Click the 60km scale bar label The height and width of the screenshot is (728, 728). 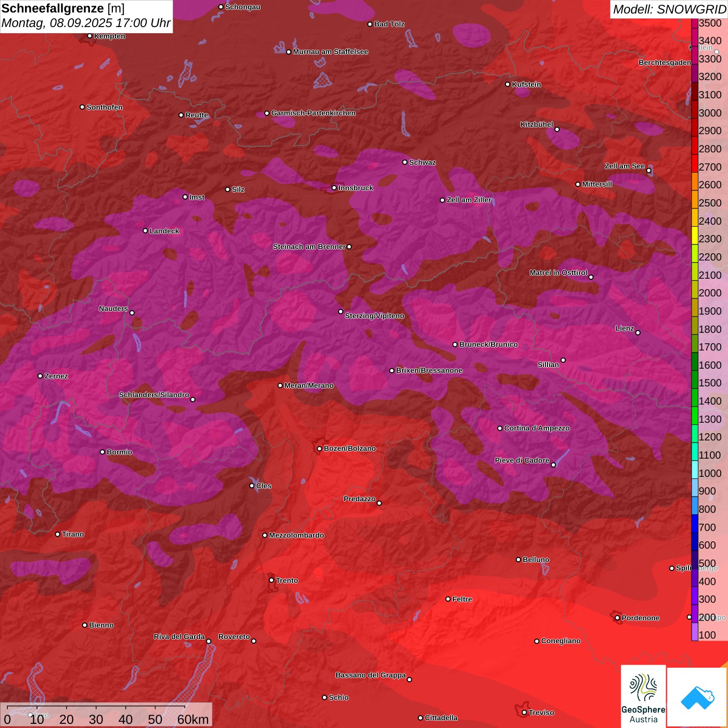193,719
